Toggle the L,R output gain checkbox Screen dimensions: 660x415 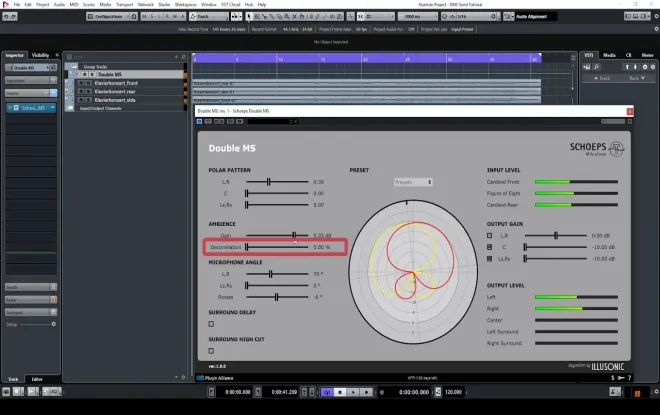[x=490, y=236]
